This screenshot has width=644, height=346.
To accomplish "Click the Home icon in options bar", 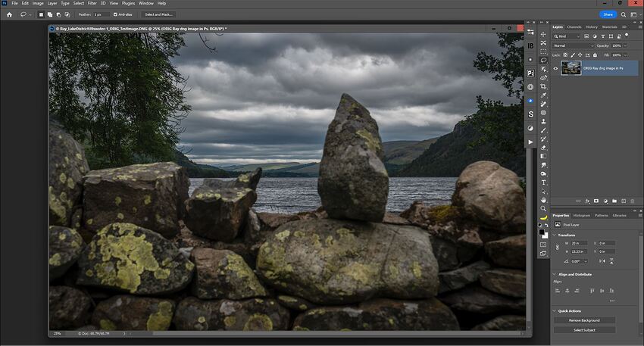I will coord(9,14).
